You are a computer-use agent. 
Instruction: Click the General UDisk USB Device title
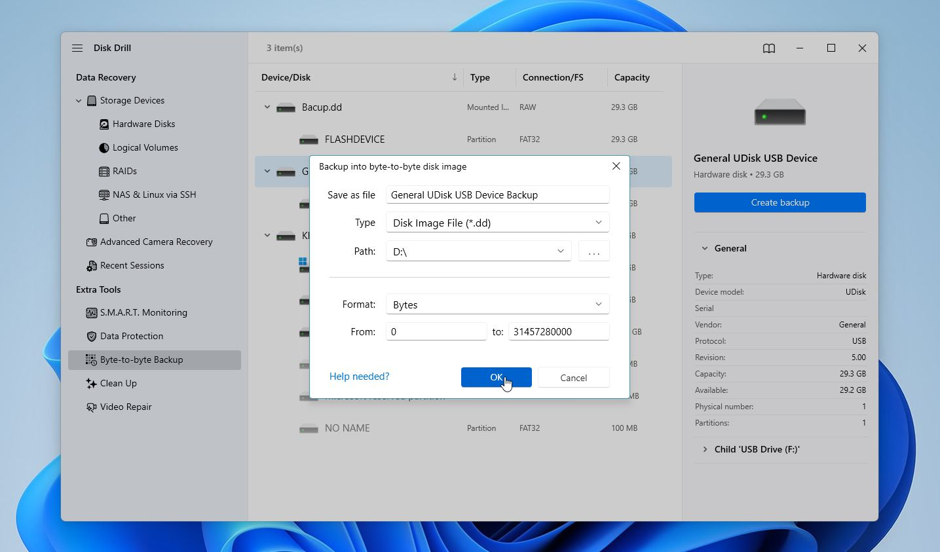755,158
